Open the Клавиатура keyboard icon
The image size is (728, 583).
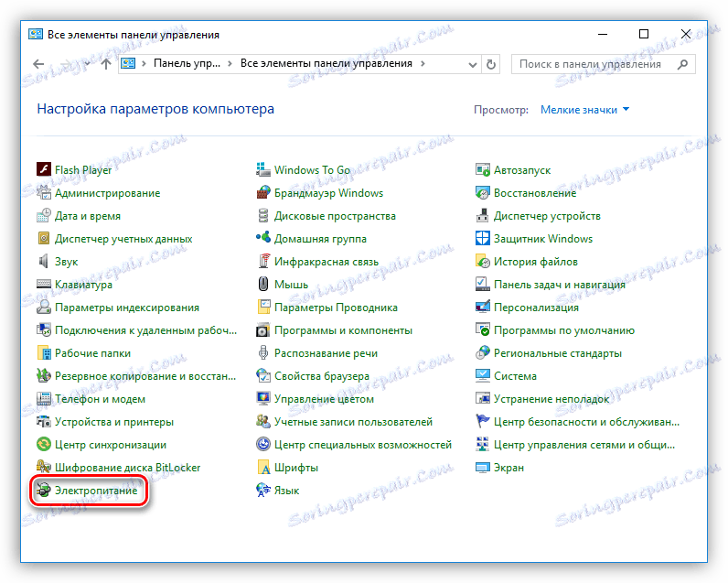click(x=44, y=284)
